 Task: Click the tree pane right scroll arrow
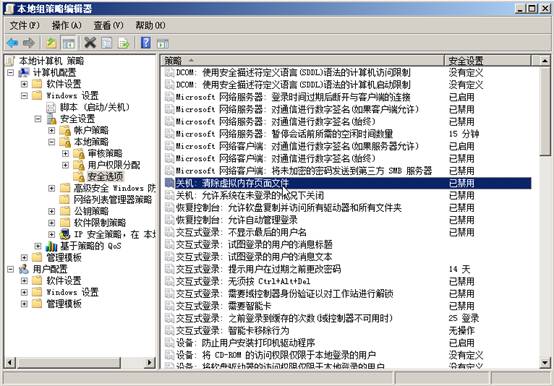pos(150,362)
